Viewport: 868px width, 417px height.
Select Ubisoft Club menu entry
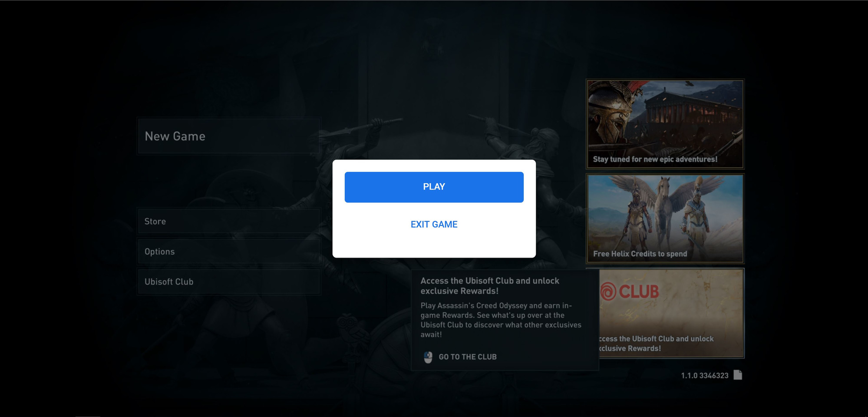point(229,281)
